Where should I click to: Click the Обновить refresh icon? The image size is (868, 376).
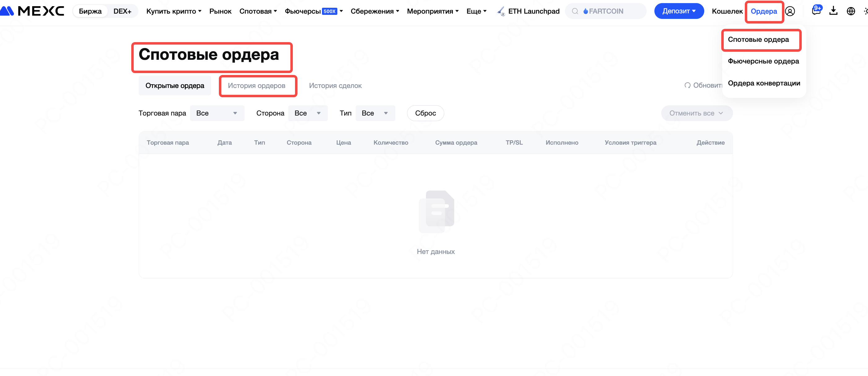click(688, 85)
